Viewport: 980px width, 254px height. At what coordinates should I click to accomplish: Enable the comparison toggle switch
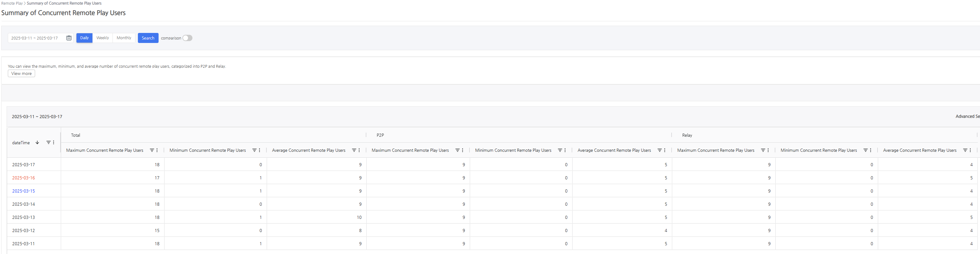pyautogui.click(x=187, y=38)
